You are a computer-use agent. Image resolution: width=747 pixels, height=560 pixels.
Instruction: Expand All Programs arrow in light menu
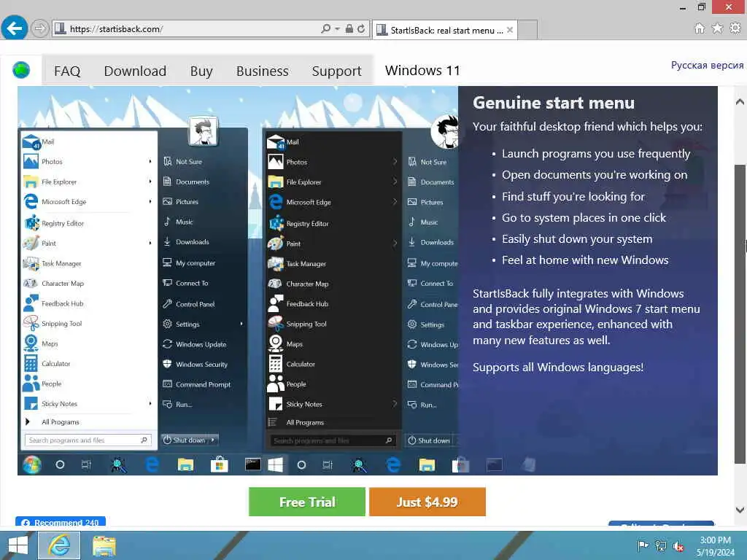tap(28, 422)
